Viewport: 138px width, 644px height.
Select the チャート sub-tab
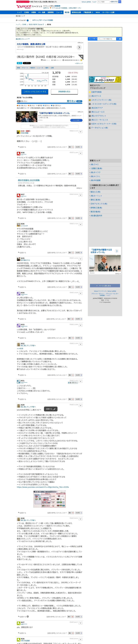pos(25,68)
